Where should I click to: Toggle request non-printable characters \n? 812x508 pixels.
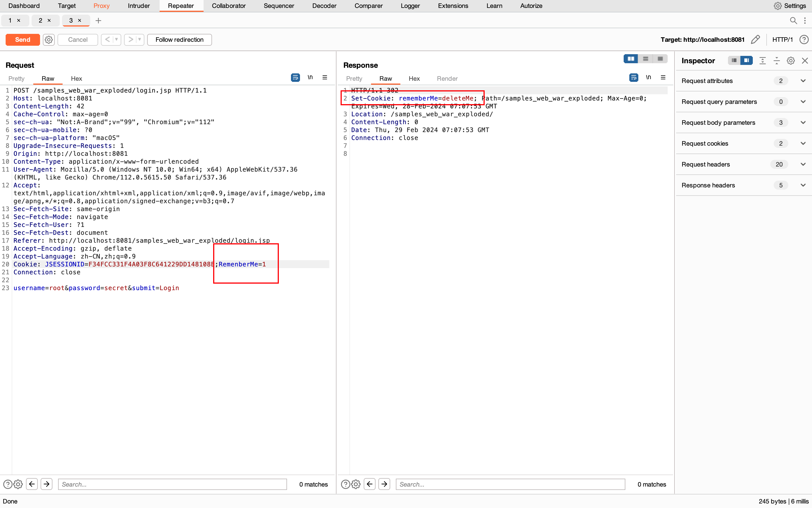(x=310, y=77)
